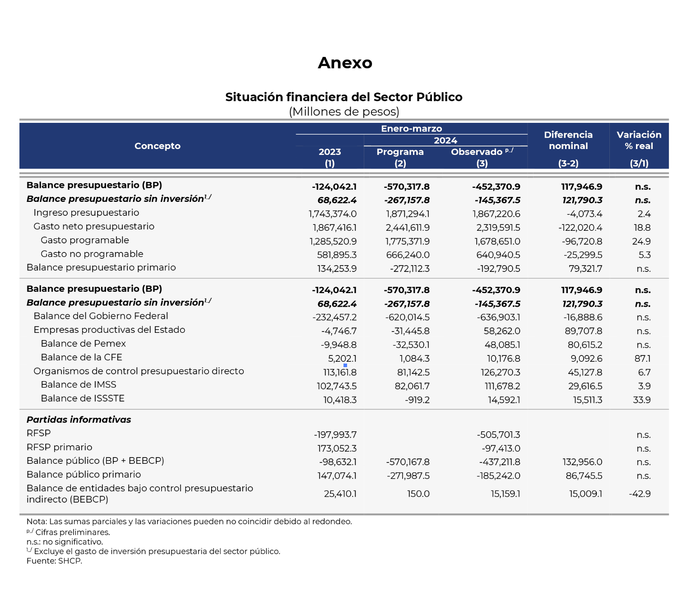696x616 pixels.
Task: Click the value 102,743.5
Action: (x=337, y=386)
